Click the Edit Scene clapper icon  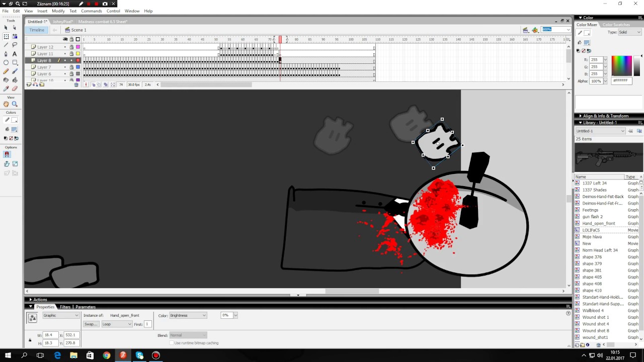coord(525,30)
